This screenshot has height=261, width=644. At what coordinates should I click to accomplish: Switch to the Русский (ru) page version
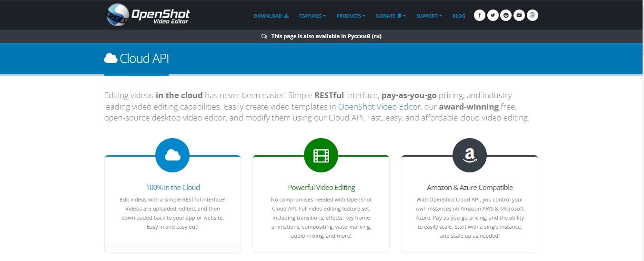click(364, 36)
